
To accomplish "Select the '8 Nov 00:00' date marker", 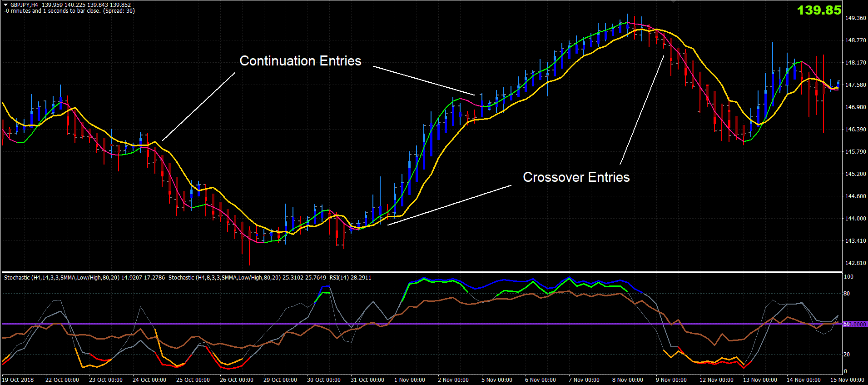I will [x=628, y=380].
